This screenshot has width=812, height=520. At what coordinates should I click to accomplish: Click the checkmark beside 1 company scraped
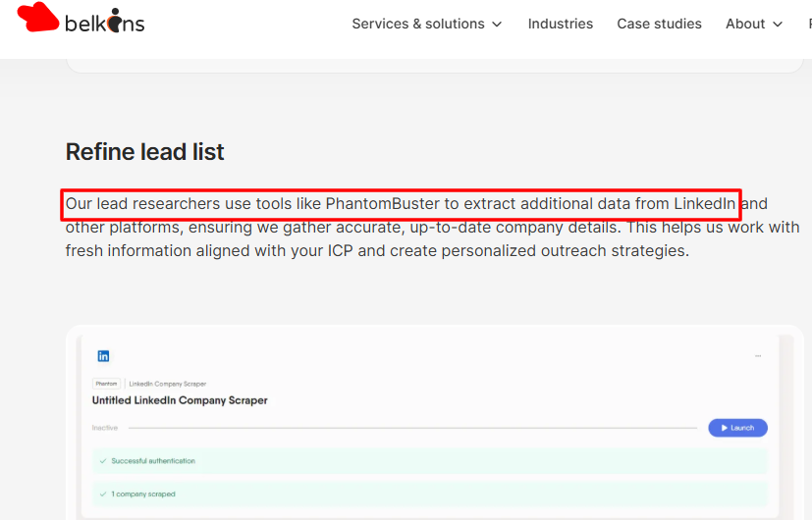(x=103, y=494)
